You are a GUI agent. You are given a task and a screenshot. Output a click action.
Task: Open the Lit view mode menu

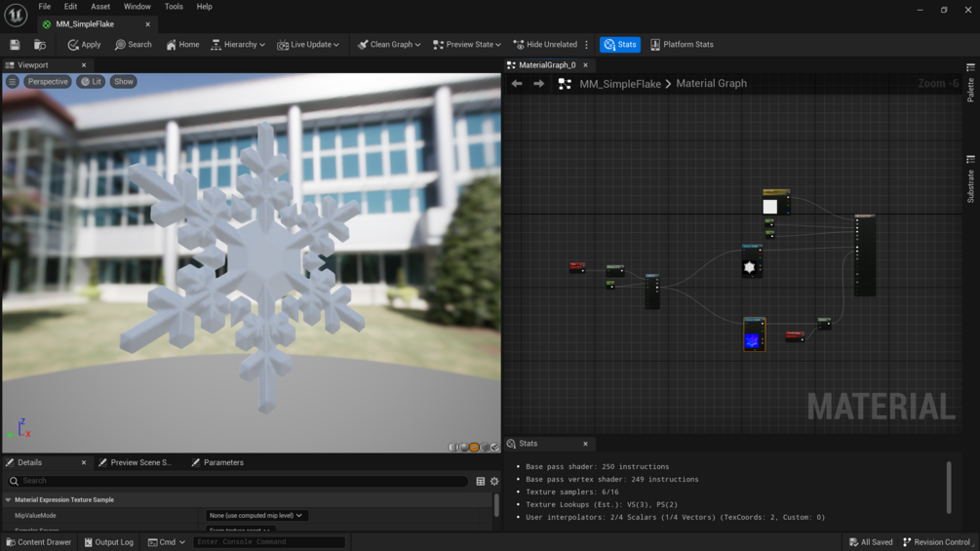[91, 81]
